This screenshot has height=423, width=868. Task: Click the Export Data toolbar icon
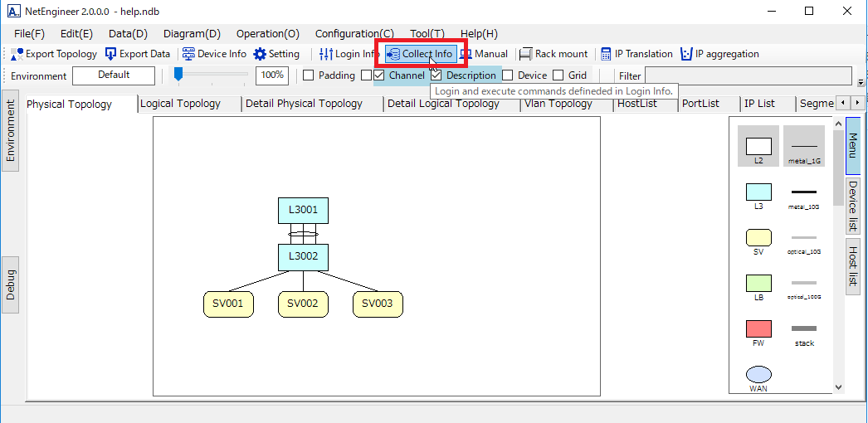[x=111, y=54]
